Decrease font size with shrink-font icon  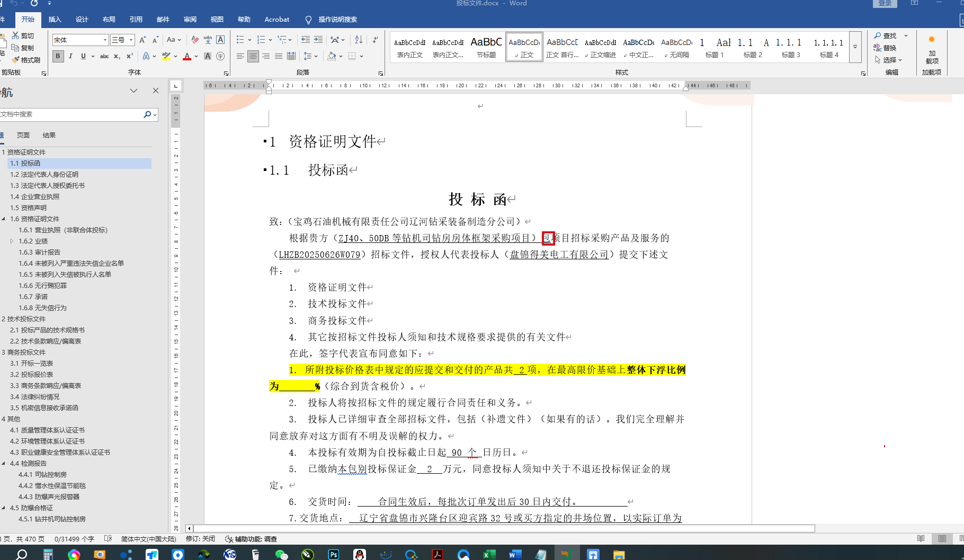point(155,40)
